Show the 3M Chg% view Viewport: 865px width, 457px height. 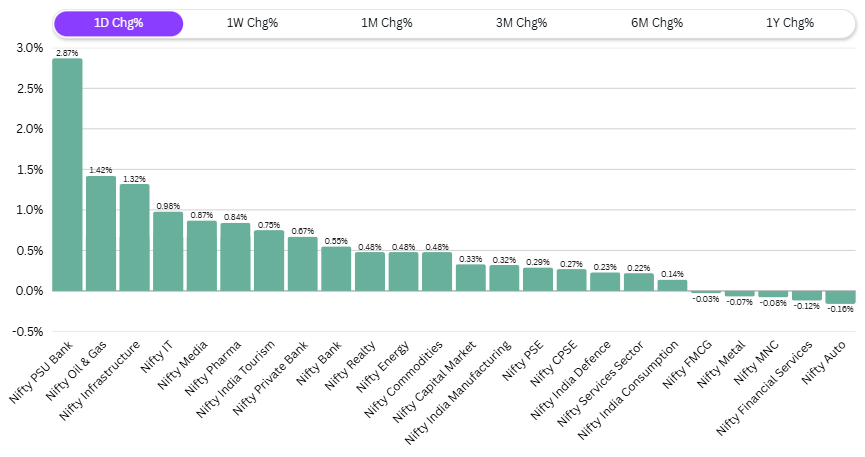pos(521,23)
